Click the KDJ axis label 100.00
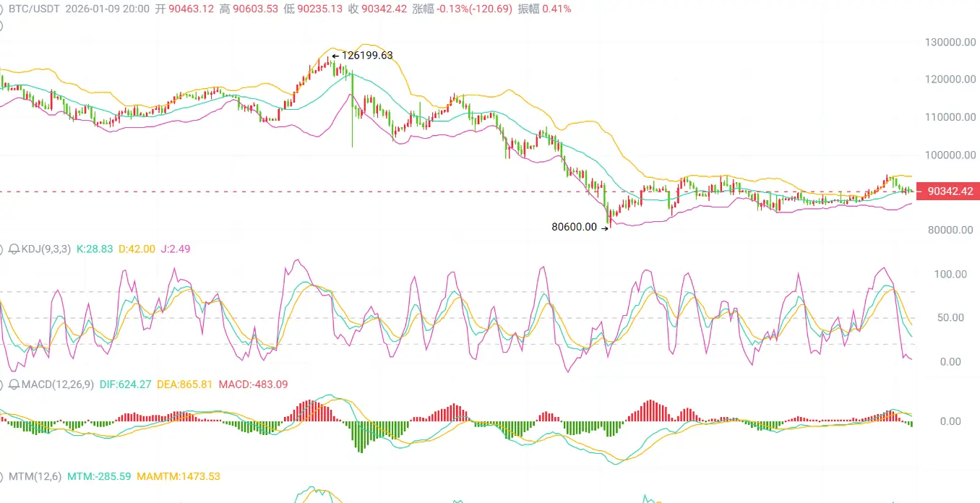Viewport: 980px width, 503px height. 950,274
